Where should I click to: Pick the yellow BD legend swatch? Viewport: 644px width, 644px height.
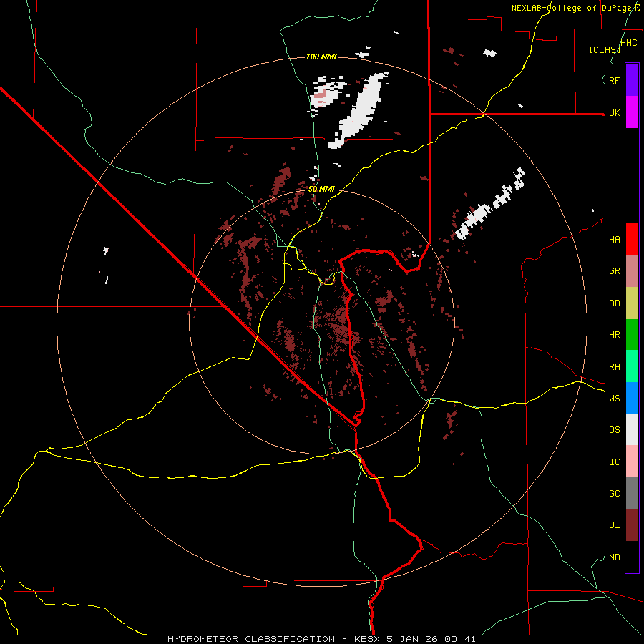[632, 303]
